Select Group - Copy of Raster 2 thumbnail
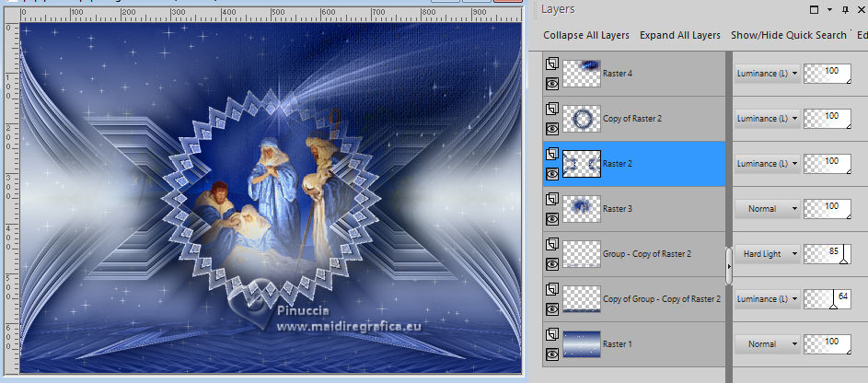This screenshot has width=868, height=383. 582,255
